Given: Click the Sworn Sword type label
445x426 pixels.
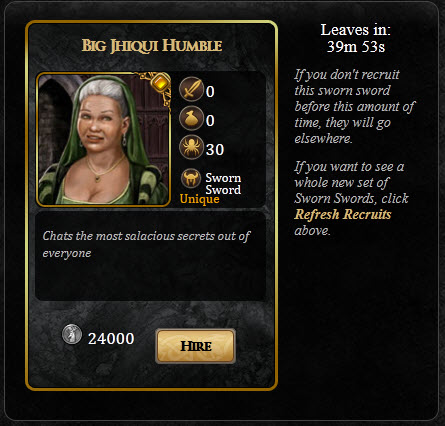Looking at the screenshot, I should [x=223, y=184].
